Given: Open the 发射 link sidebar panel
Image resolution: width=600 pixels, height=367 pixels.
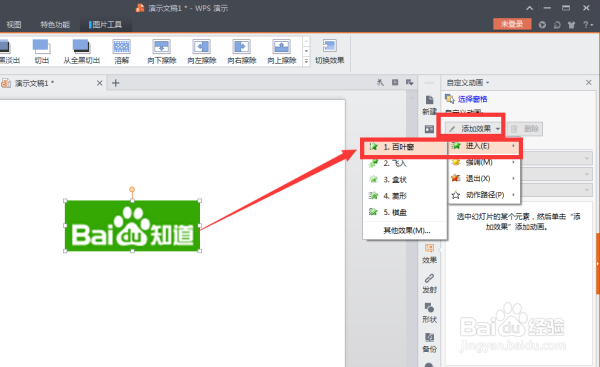Looking at the screenshot, I should [x=429, y=283].
